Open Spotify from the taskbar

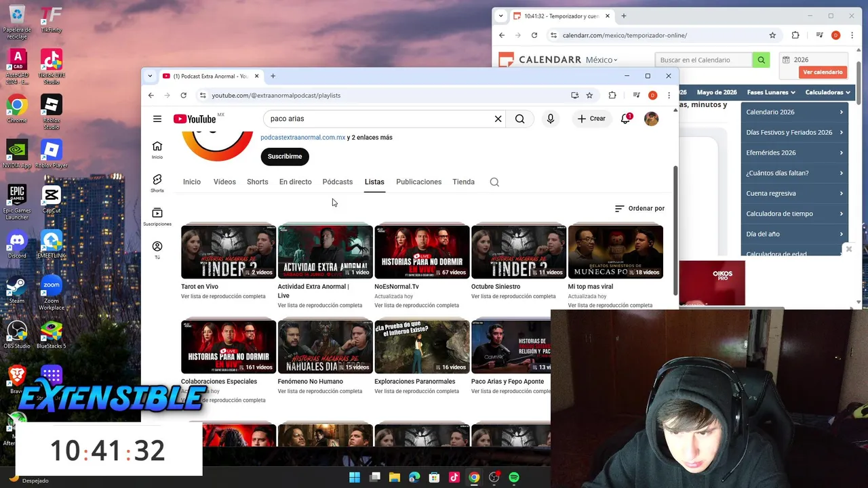point(514,477)
